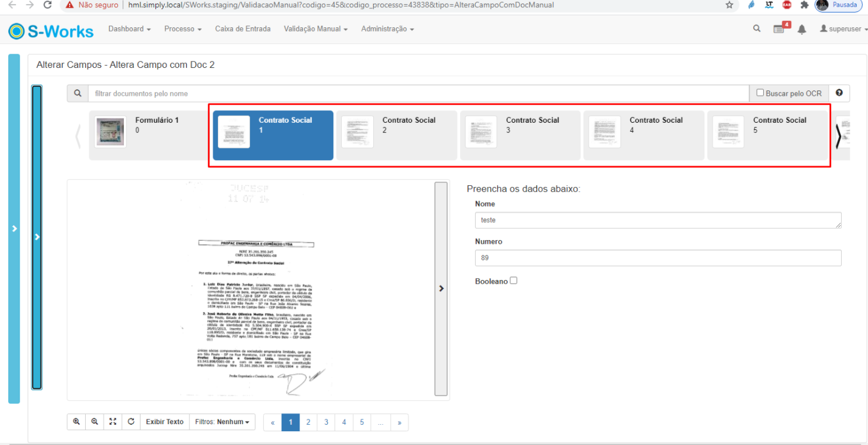Open the messages icon with badge 4
Screen dimensions: 868x445
[x=779, y=29]
